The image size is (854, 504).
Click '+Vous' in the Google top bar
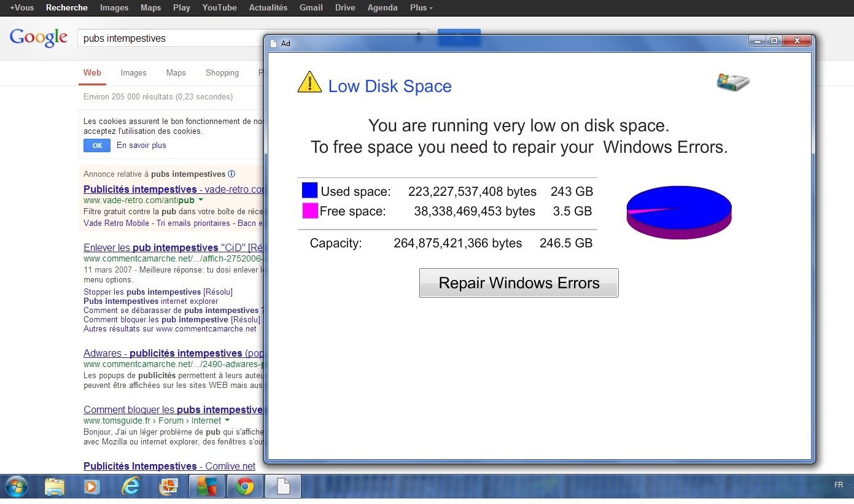pos(22,8)
